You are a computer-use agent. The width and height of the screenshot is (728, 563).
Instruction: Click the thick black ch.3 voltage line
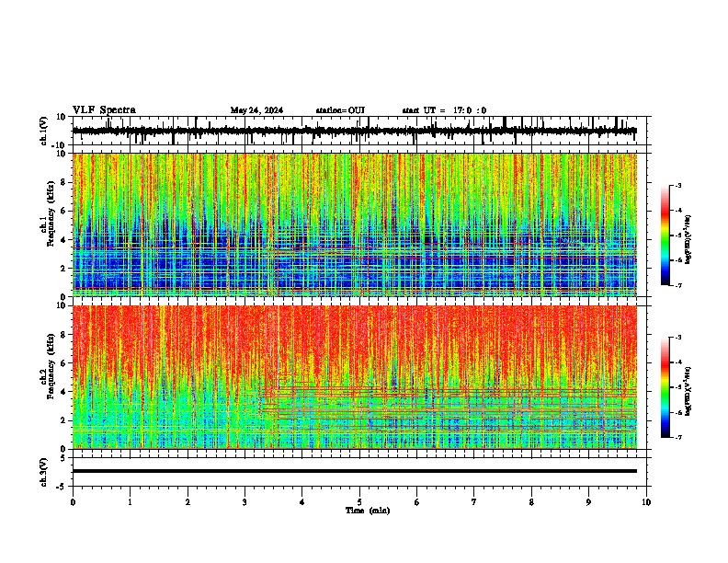[355, 471]
